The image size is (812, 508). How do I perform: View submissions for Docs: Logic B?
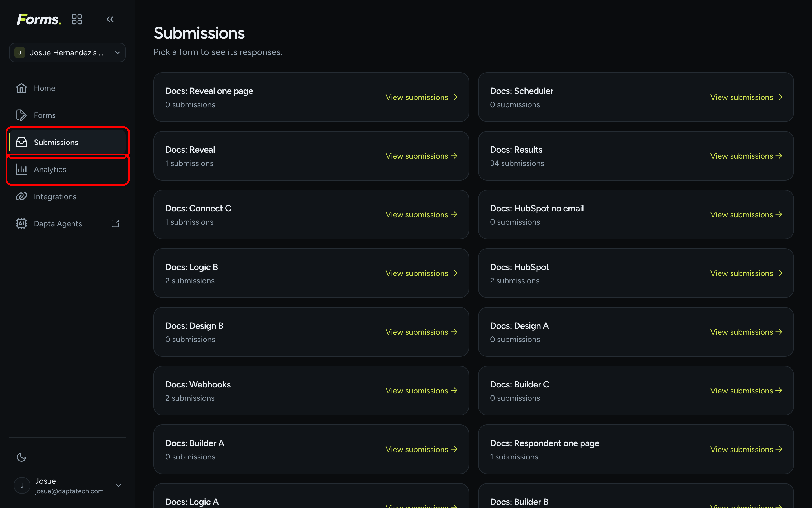tap(422, 273)
